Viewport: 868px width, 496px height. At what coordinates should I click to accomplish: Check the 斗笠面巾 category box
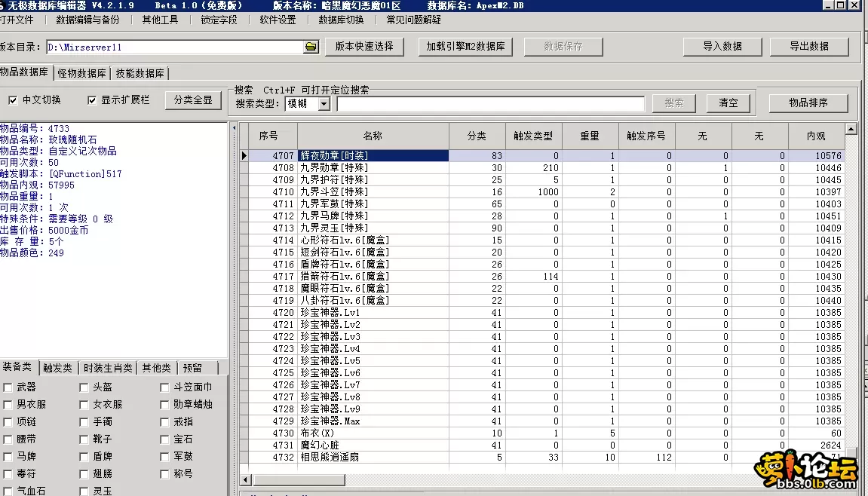164,387
